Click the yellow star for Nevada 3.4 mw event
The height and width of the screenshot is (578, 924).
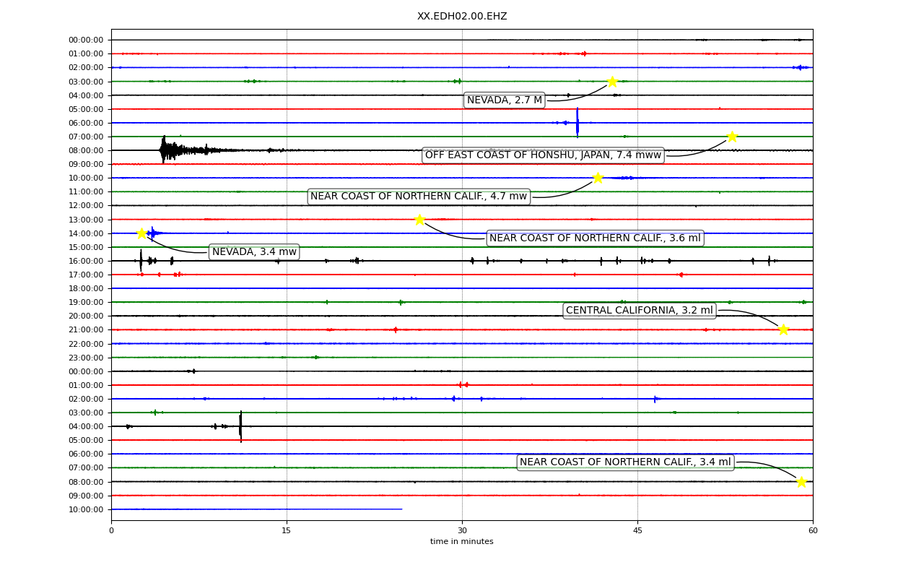coord(141,233)
